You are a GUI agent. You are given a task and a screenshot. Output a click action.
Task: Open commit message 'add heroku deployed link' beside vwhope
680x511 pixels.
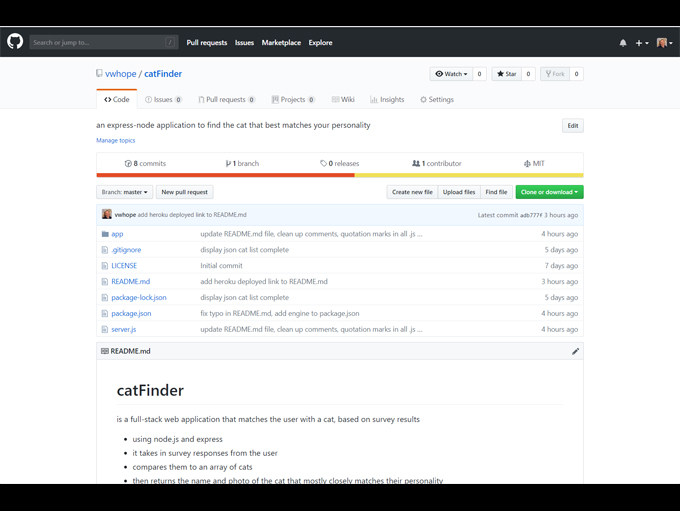(192, 215)
